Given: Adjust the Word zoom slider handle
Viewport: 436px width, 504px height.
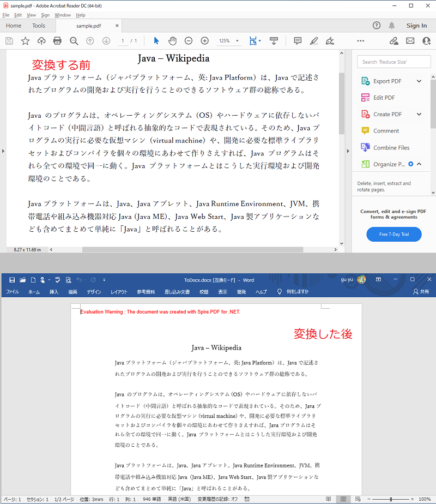Looking at the screenshot, I should pyautogui.click(x=391, y=499).
